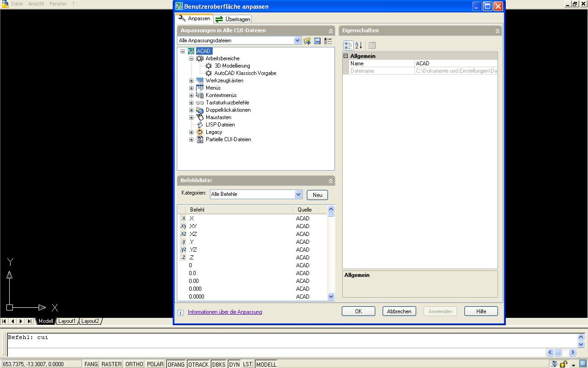Image resolution: width=588 pixels, height=368 pixels.
Task: Open the Alle Anpassungsdateien dropdown
Action: pos(297,40)
